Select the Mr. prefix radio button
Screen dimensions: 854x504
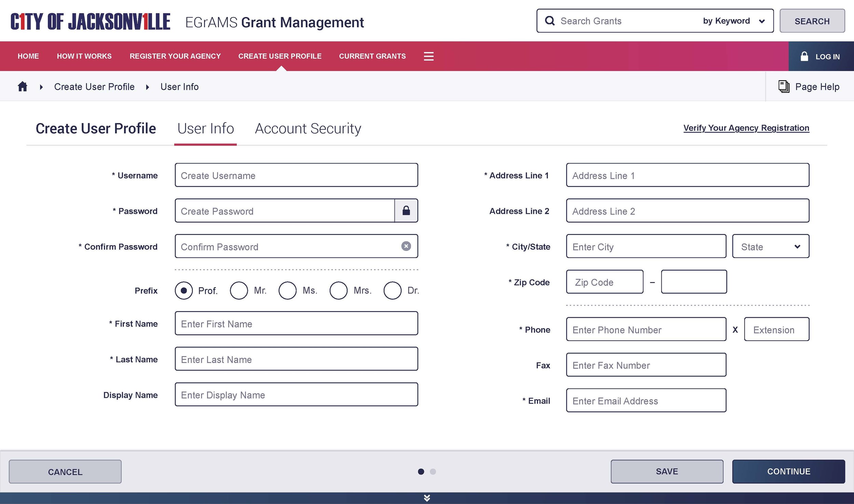coord(239,291)
